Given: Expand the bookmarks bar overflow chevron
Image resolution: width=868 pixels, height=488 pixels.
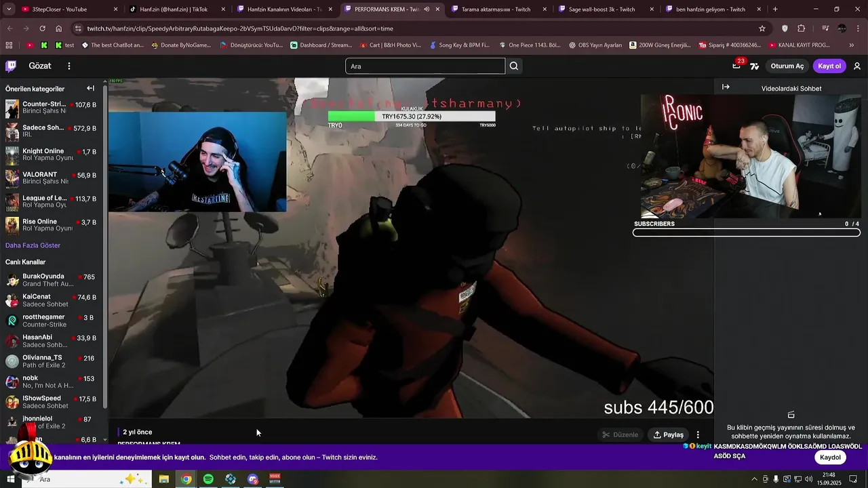Looking at the screenshot, I should pos(852,45).
